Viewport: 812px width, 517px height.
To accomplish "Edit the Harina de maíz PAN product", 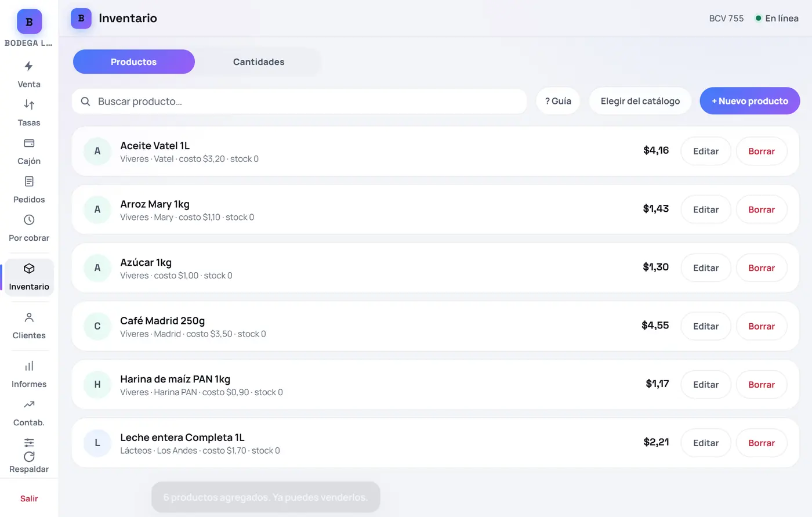I will click(706, 385).
